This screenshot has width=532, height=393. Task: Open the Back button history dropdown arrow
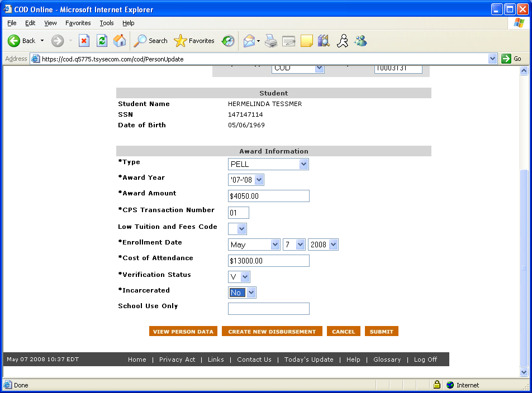(42, 41)
